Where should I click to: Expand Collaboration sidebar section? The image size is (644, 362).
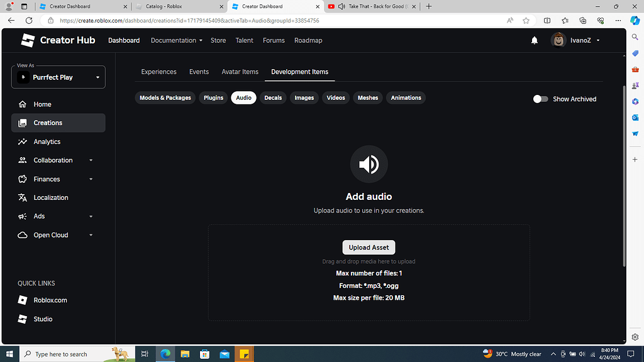tap(91, 160)
